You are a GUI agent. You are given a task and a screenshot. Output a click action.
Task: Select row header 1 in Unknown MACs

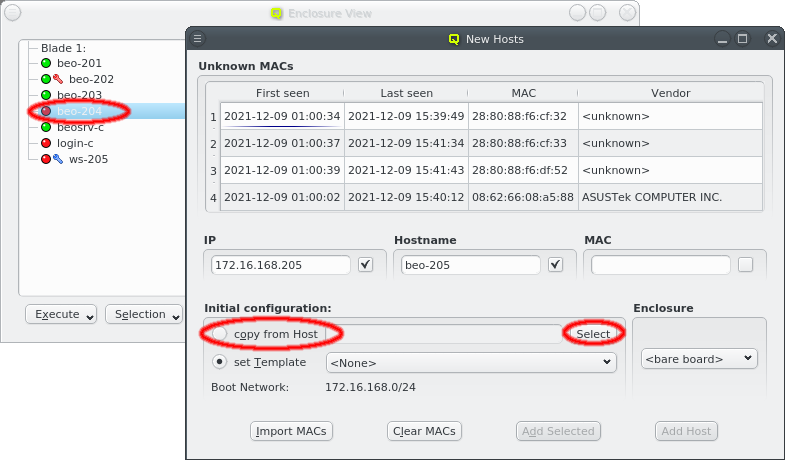tap(213, 117)
